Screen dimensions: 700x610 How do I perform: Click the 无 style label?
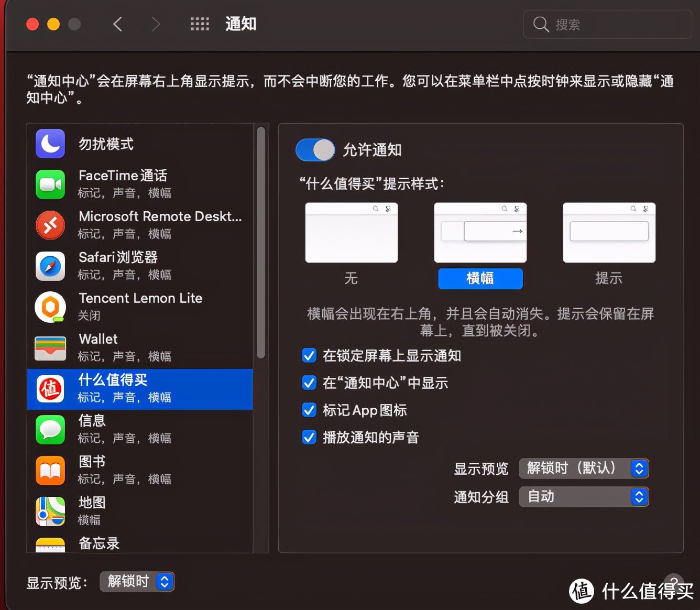[351, 278]
